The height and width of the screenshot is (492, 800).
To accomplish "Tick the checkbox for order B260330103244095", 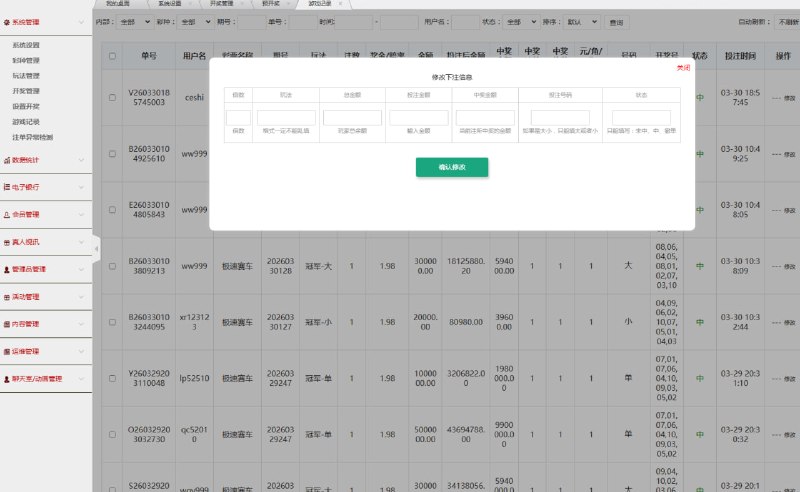I will pos(112,323).
